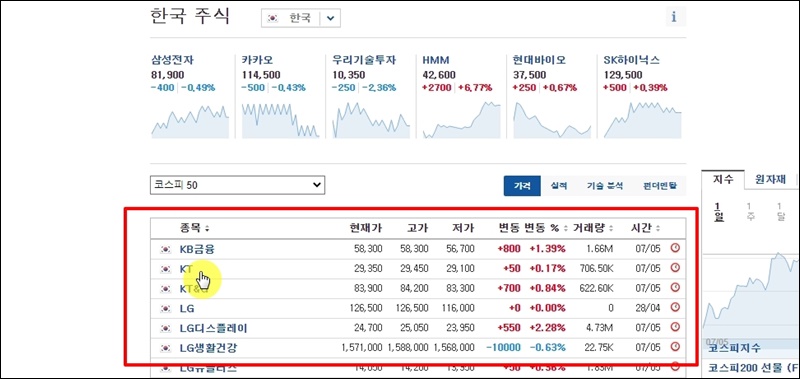
Task: Open the KB금융 stock page
Action: click(197, 249)
